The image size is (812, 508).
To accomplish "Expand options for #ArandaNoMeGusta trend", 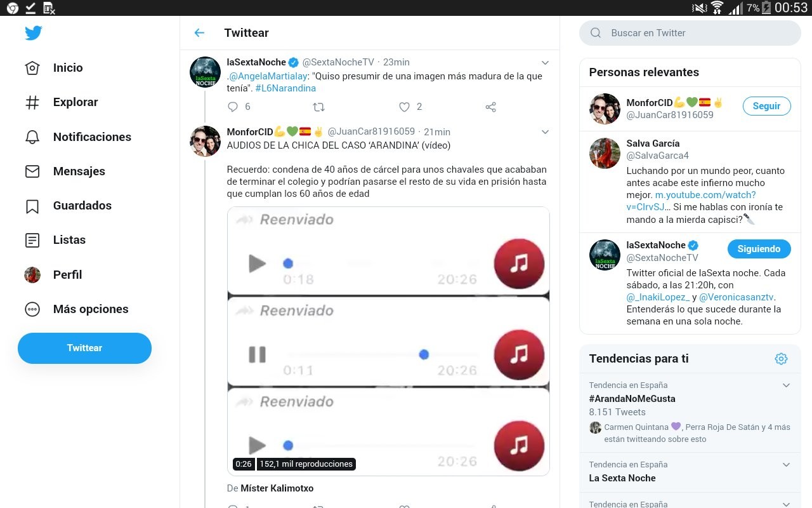I will coord(786,385).
